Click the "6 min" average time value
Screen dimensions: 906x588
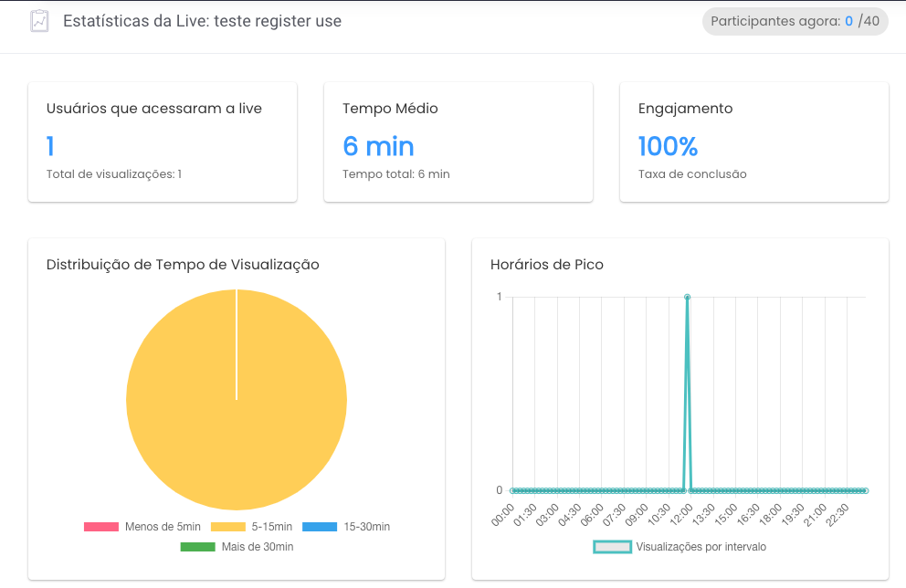point(378,146)
